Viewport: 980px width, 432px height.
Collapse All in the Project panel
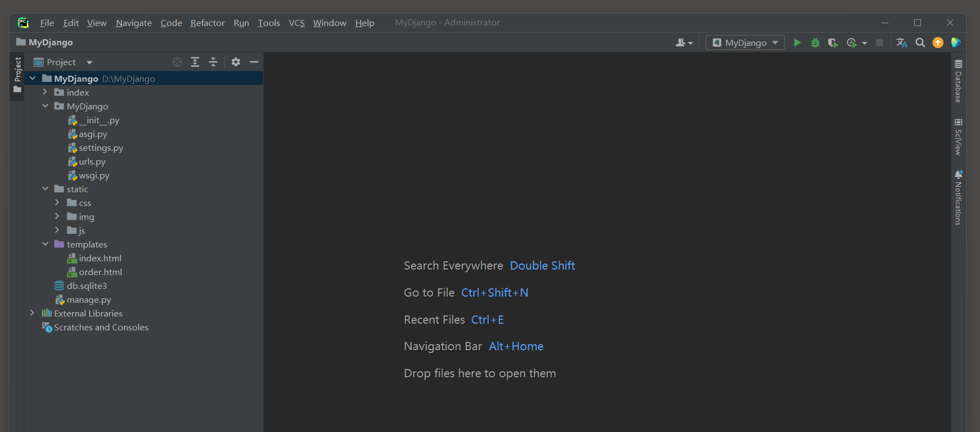(x=213, y=62)
